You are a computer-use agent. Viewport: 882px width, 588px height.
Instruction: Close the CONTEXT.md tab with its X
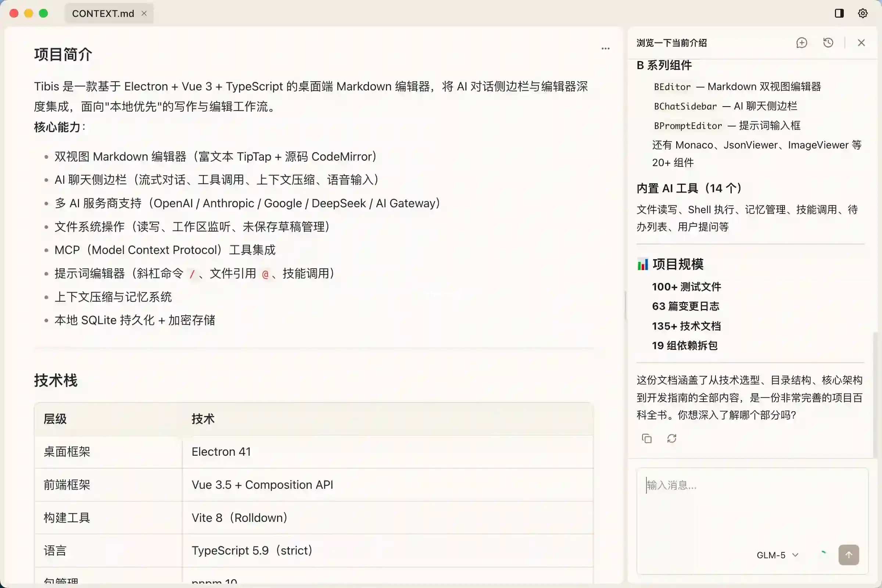point(144,14)
